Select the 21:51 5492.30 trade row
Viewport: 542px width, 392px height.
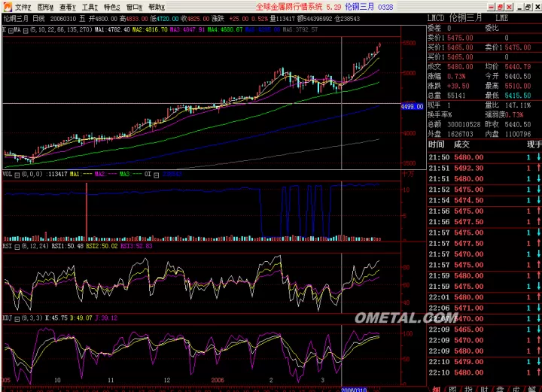click(x=484, y=169)
